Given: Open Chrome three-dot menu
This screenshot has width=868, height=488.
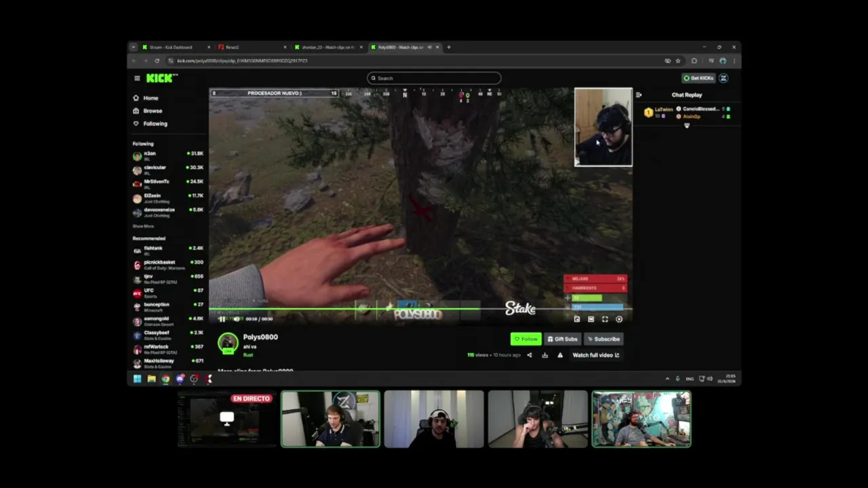Looking at the screenshot, I should tap(734, 61).
